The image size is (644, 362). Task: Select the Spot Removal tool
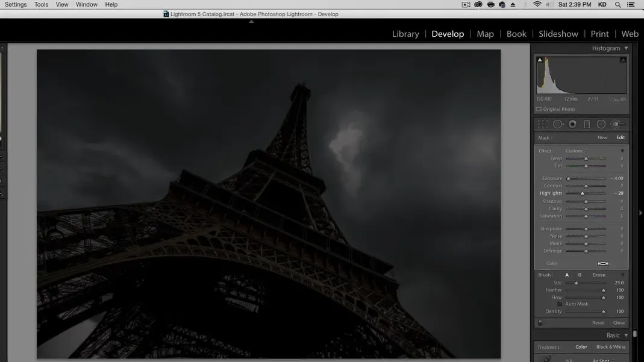point(558,124)
